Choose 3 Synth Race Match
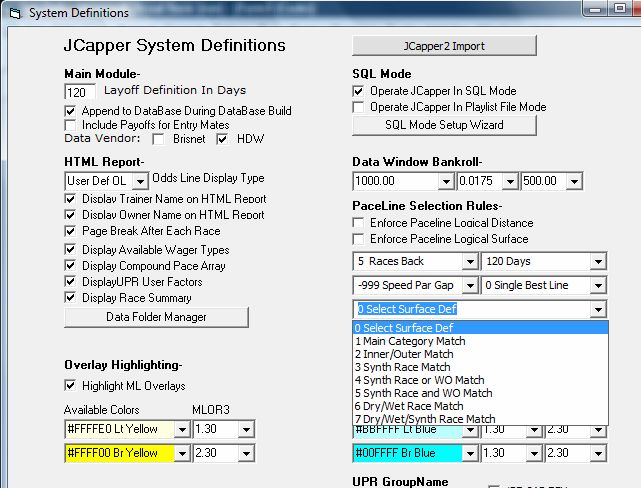 480,367
